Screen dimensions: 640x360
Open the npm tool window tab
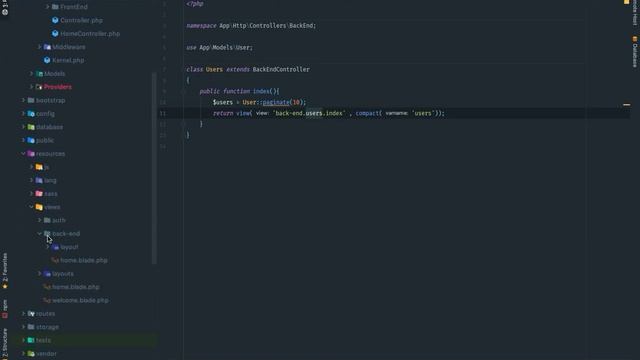point(5,309)
